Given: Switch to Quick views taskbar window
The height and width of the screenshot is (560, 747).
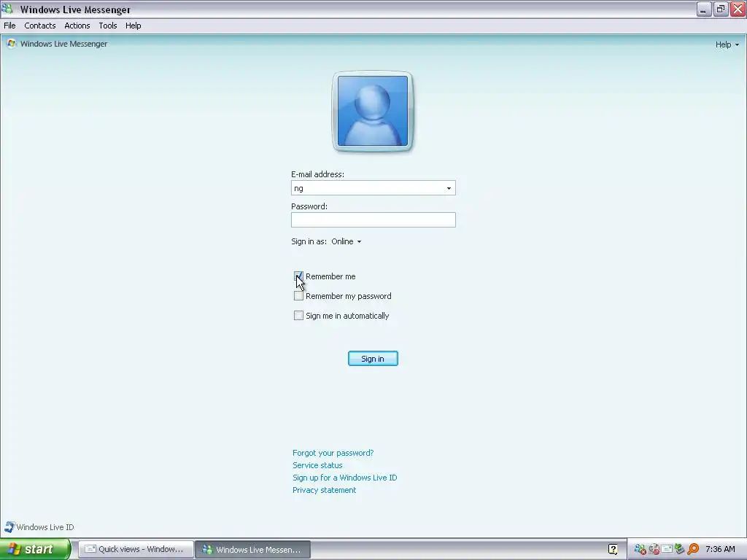Looking at the screenshot, I should (x=135, y=549).
